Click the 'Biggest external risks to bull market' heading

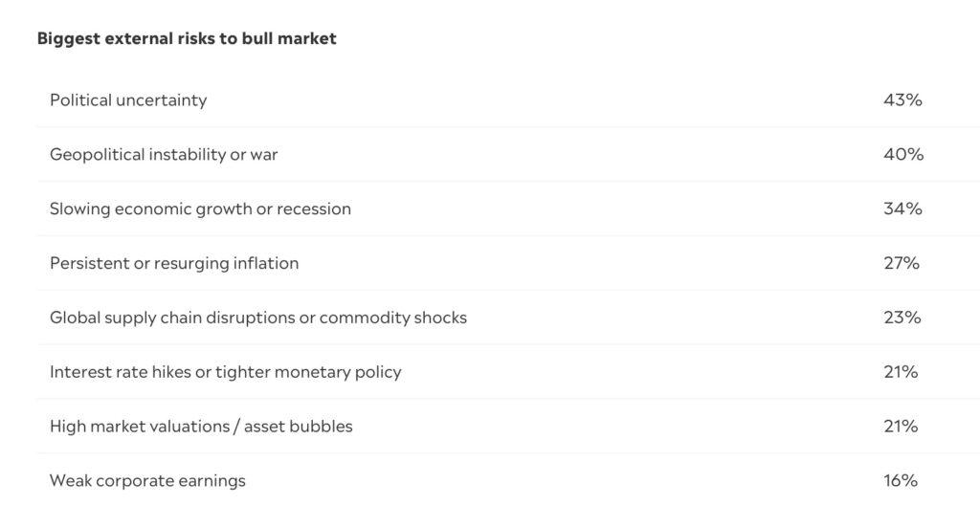[x=187, y=39]
